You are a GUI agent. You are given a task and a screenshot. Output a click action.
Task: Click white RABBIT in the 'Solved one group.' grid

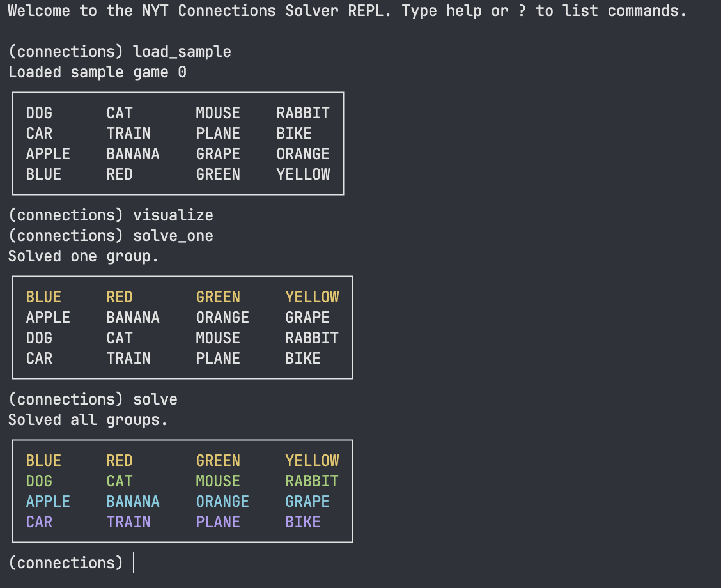click(312, 338)
